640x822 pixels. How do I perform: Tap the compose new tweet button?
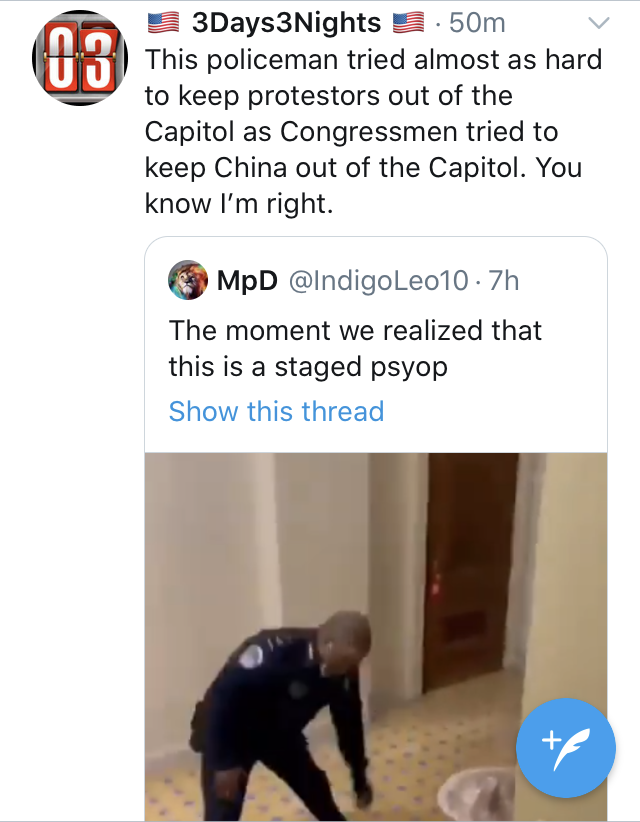click(566, 748)
